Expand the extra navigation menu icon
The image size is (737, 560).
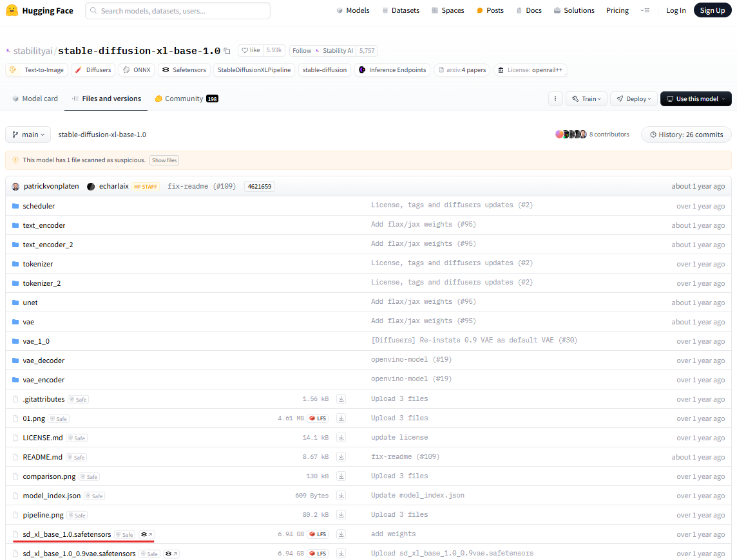(x=645, y=10)
